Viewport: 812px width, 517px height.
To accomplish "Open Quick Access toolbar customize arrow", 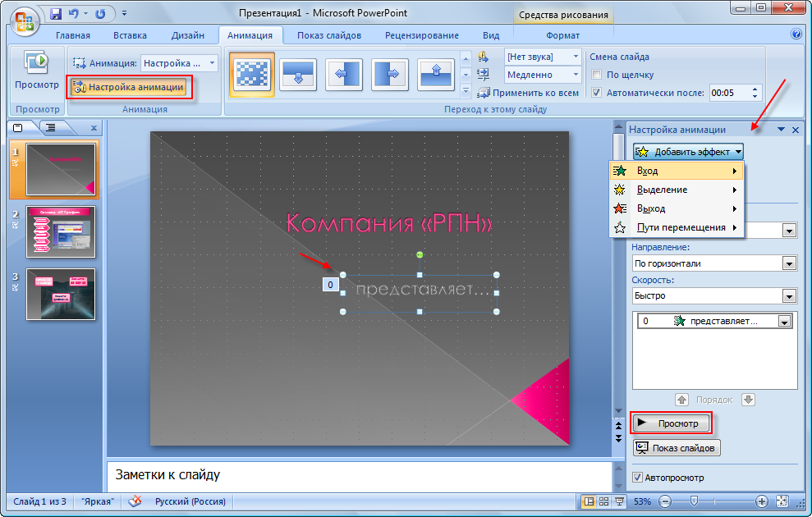I will [x=124, y=13].
